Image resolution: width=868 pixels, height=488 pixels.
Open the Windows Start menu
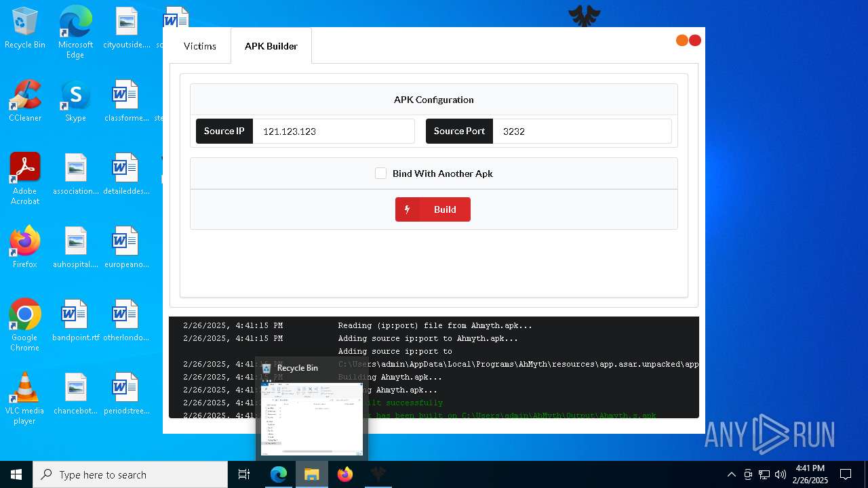pyautogui.click(x=16, y=474)
